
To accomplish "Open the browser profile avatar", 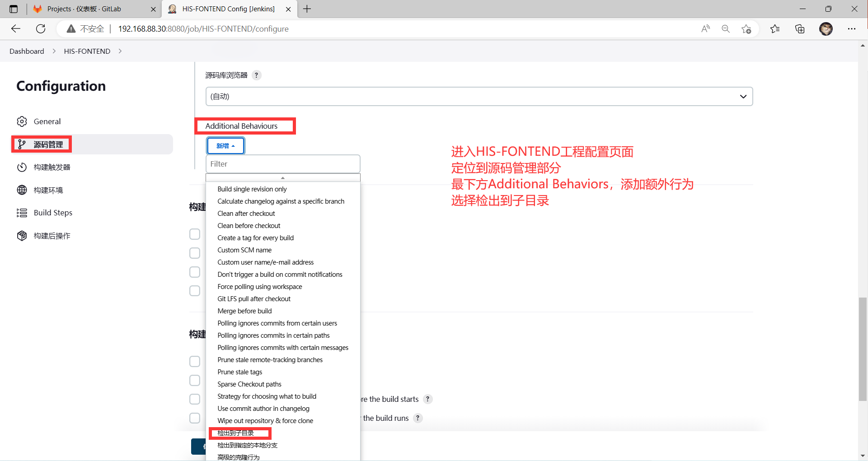I will (826, 29).
